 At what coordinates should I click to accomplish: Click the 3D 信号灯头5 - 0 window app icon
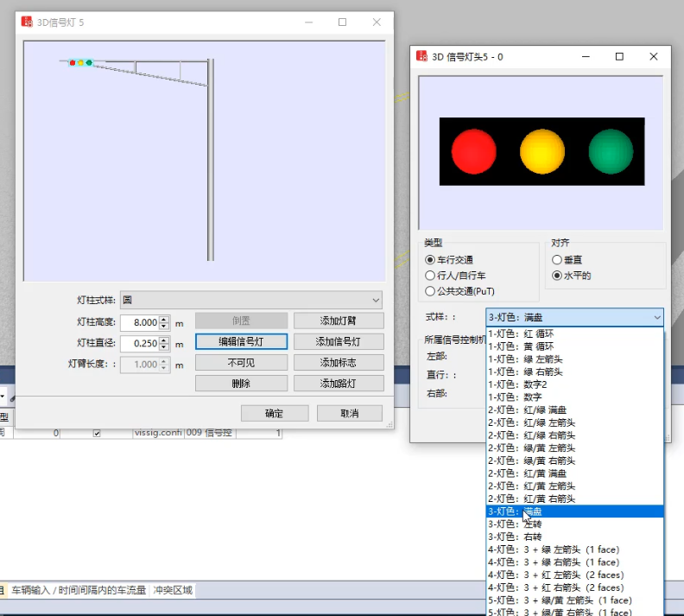421,56
